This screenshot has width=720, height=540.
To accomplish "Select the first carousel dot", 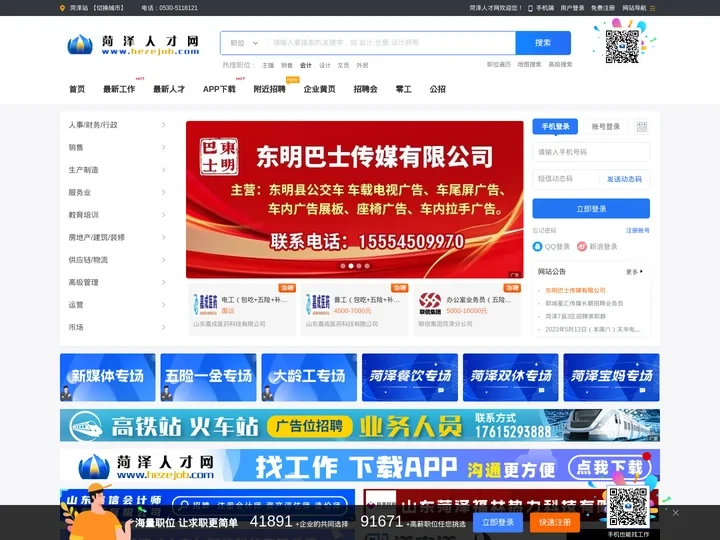I will 343,266.
